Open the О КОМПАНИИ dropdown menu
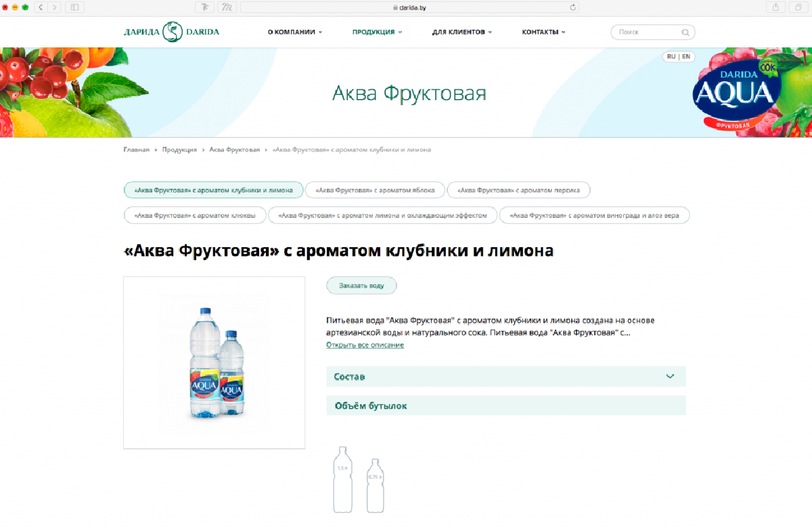 [x=294, y=32]
